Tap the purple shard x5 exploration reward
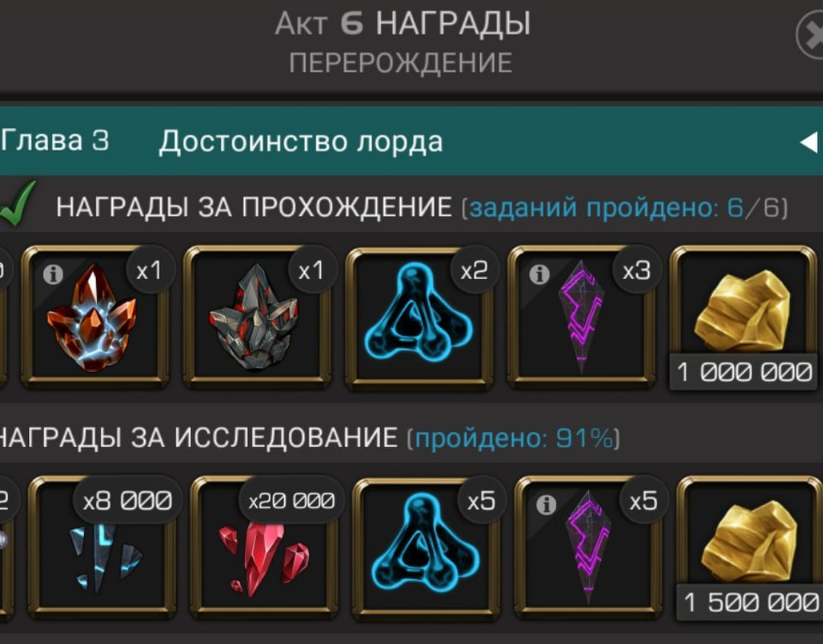 point(588,547)
